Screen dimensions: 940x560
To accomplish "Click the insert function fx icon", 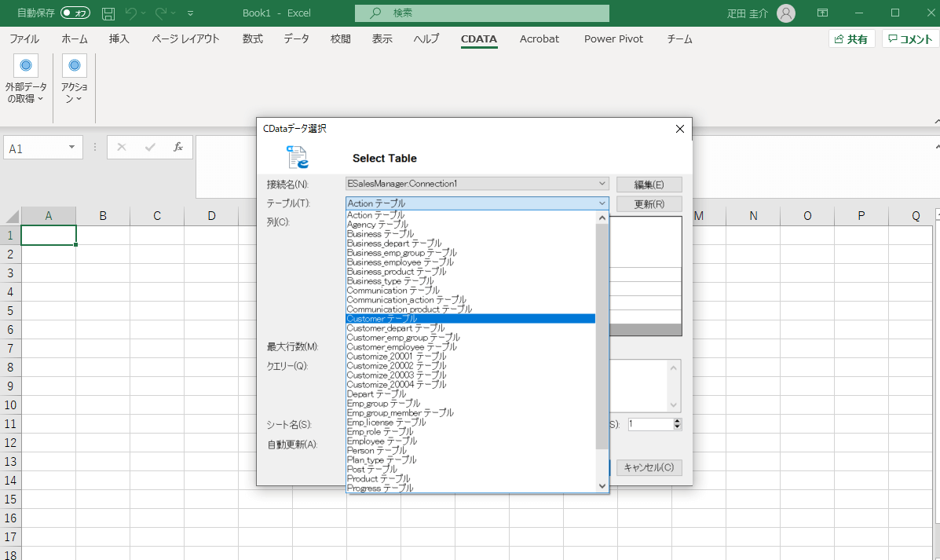I will click(x=178, y=147).
